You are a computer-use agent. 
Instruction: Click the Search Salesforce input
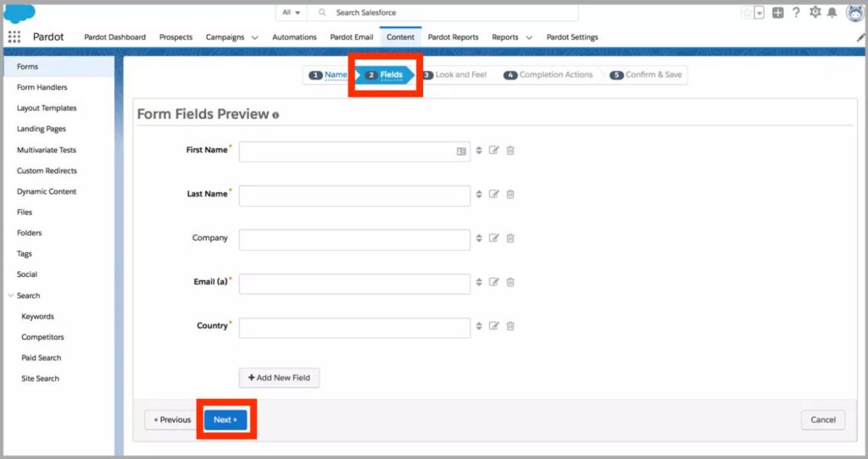pos(442,12)
